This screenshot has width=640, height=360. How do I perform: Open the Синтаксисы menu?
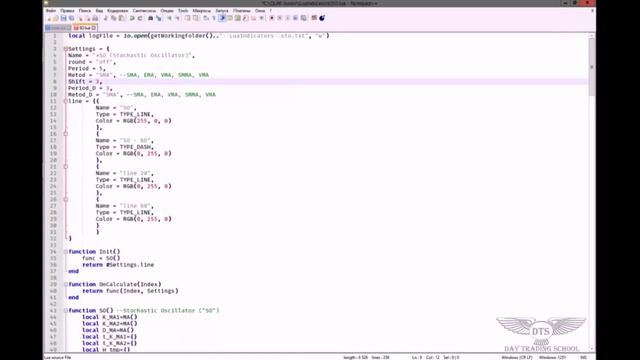click(x=144, y=11)
